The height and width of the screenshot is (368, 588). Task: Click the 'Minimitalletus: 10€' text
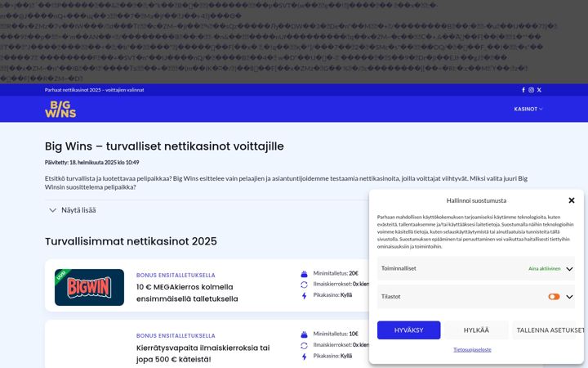point(336,334)
